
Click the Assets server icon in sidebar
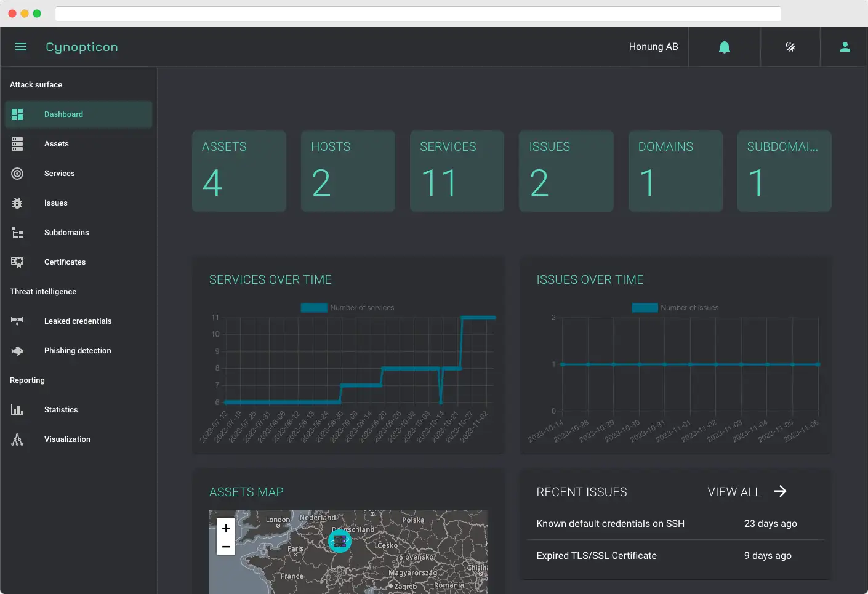point(17,144)
